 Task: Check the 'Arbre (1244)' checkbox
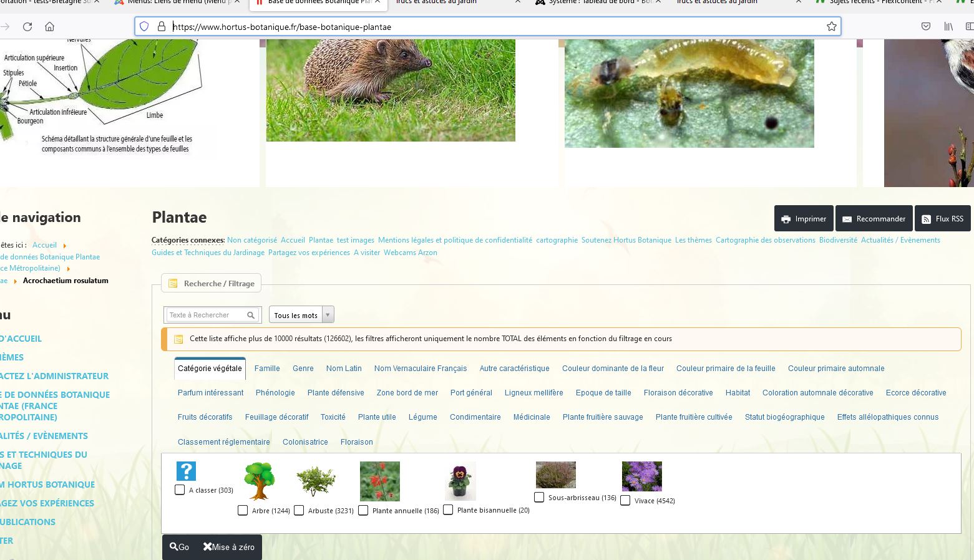243,510
